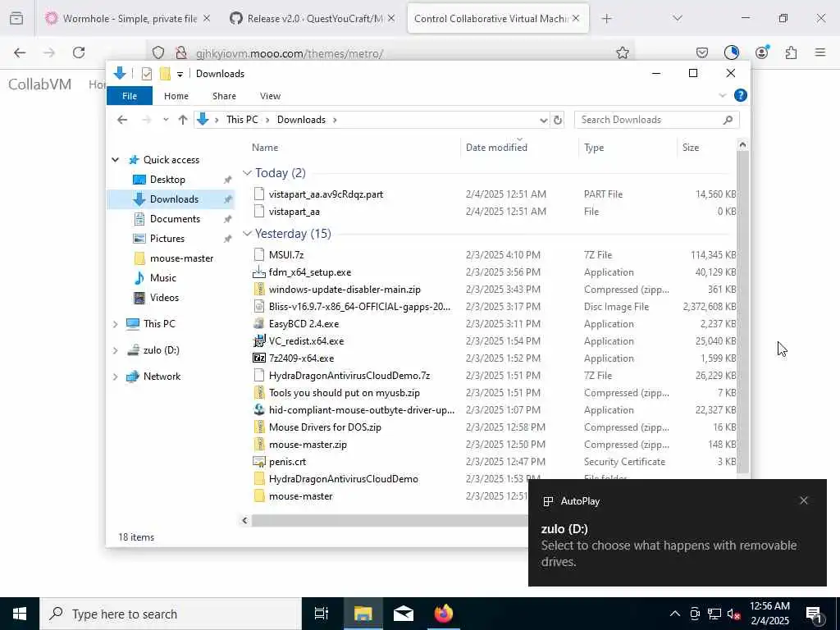Open a new browser tab
Screen dimensions: 840x630
(606, 19)
